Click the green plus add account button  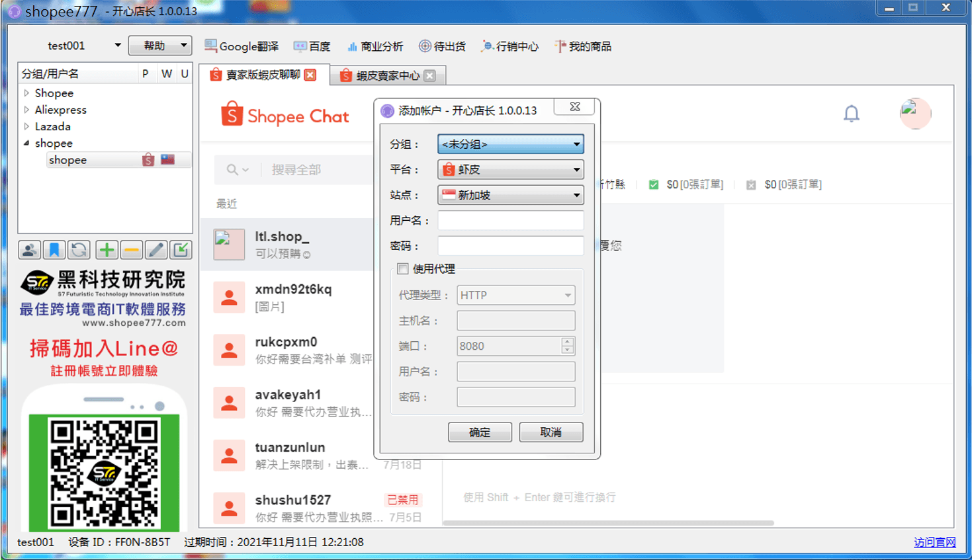(x=107, y=250)
